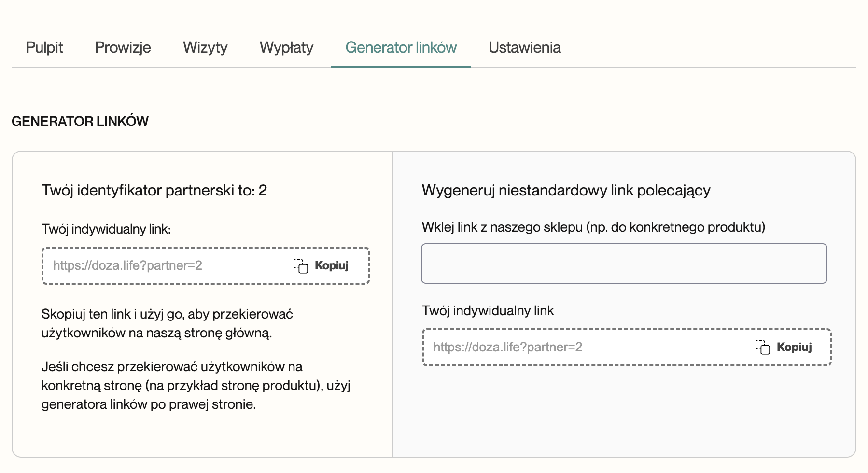Image resolution: width=868 pixels, height=473 pixels.
Task: Click the copy icon in the custom link box
Action: click(x=763, y=347)
